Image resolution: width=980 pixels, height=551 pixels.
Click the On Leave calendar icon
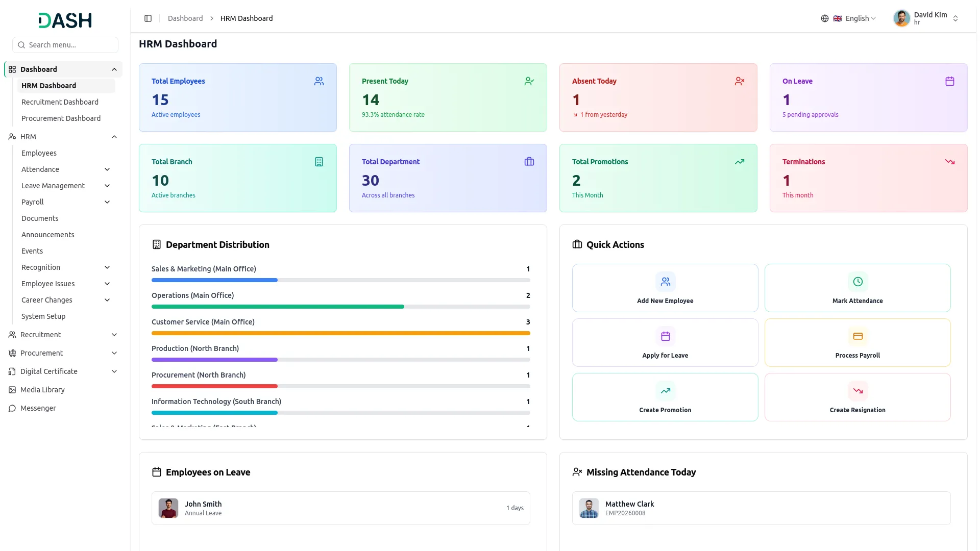pos(950,81)
